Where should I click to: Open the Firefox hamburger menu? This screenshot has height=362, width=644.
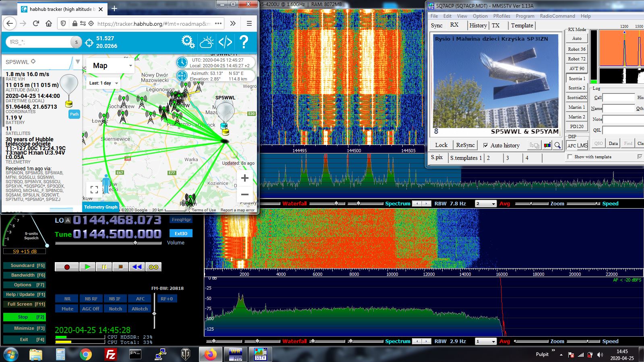tap(249, 23)
